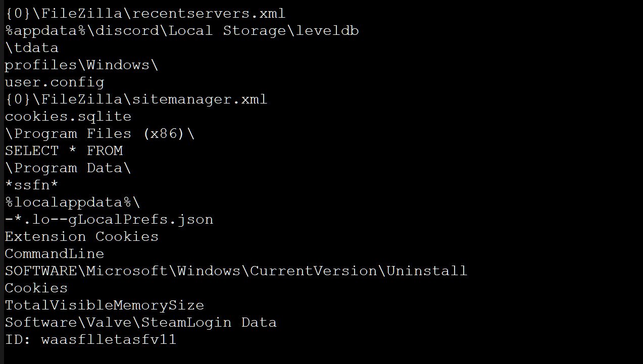Click the discord Local Storage leveldb path

click(x=182, y=31)
